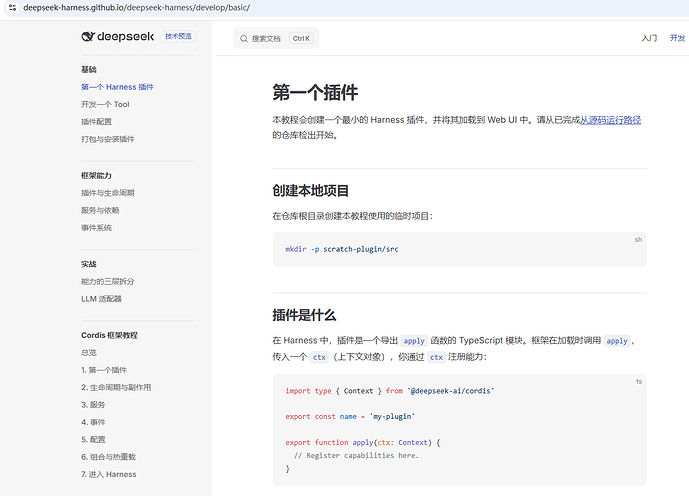Image resolution: width=689 pixels, height=496 pixels.
Task: Open 开发一个 Tool page
Action: (105, 105)
